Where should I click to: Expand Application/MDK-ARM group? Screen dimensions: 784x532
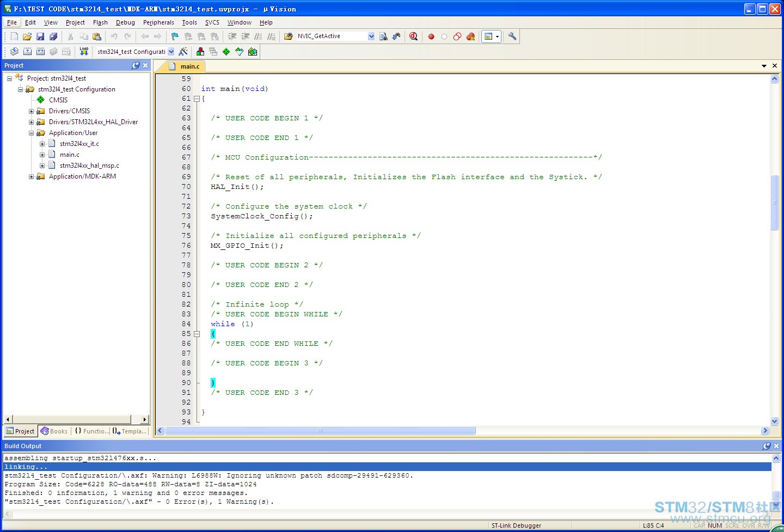[31, 176]
